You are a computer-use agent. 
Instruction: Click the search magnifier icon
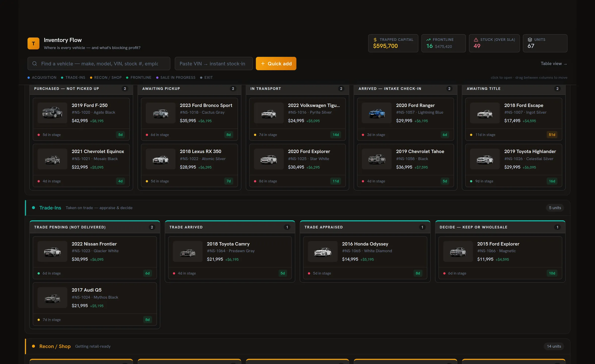[x=35, y=64]
